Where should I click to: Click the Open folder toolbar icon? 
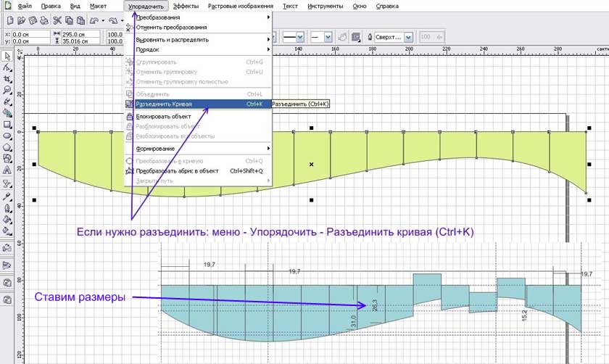tap(22, 20)
